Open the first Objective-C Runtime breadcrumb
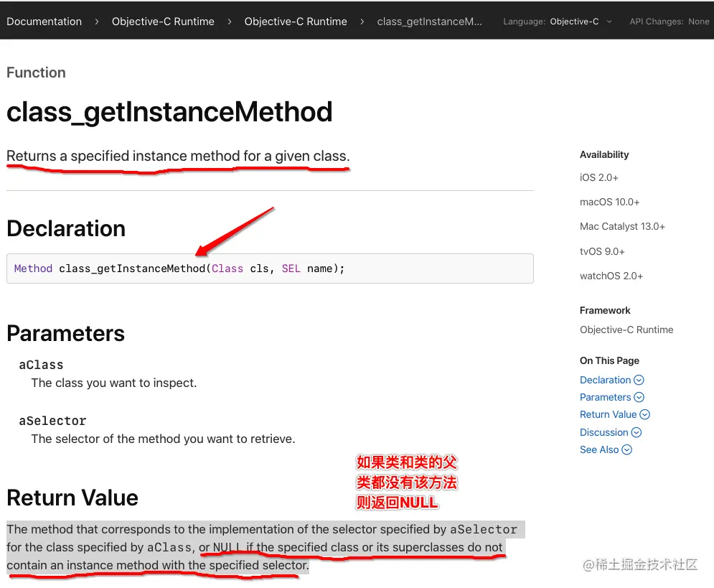 (x=163, y=22)
